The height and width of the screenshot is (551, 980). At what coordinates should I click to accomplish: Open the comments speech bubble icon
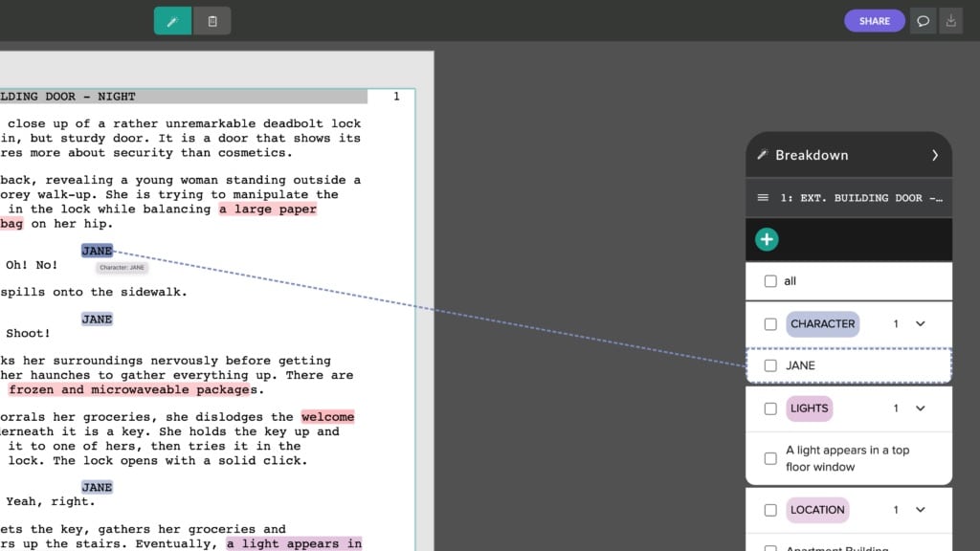tap(924, 21)
